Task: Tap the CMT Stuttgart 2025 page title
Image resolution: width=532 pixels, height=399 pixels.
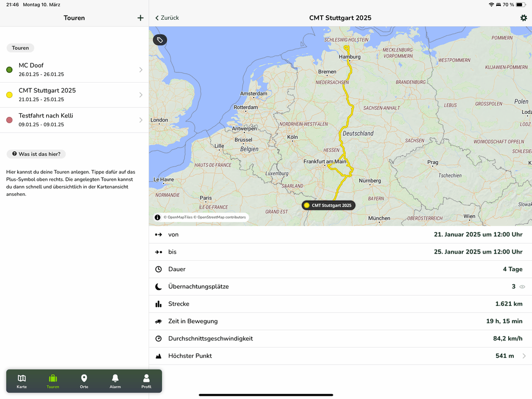Action: [x=340, y=18]
